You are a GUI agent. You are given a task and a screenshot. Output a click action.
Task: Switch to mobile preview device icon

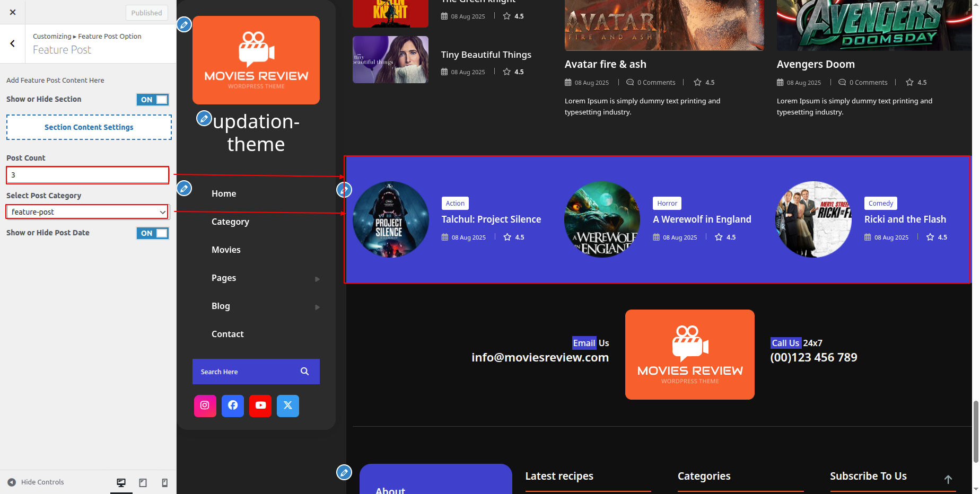(164, 482)
